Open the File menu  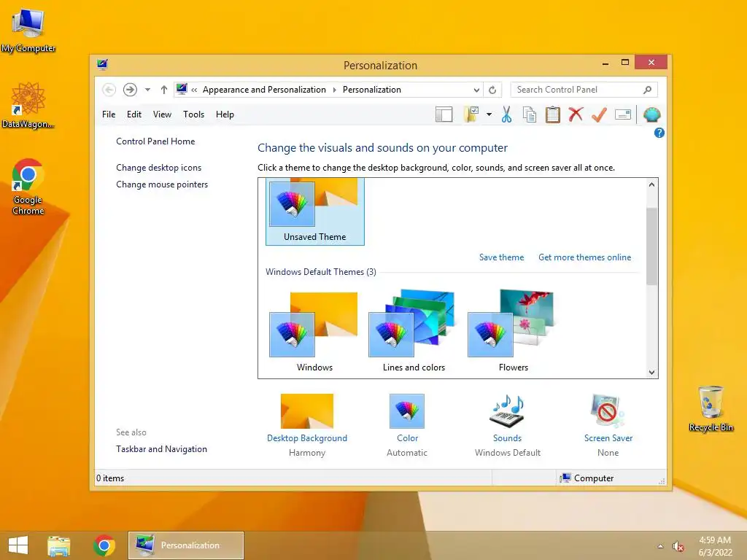pyautogui.click(x=109, y=114)
